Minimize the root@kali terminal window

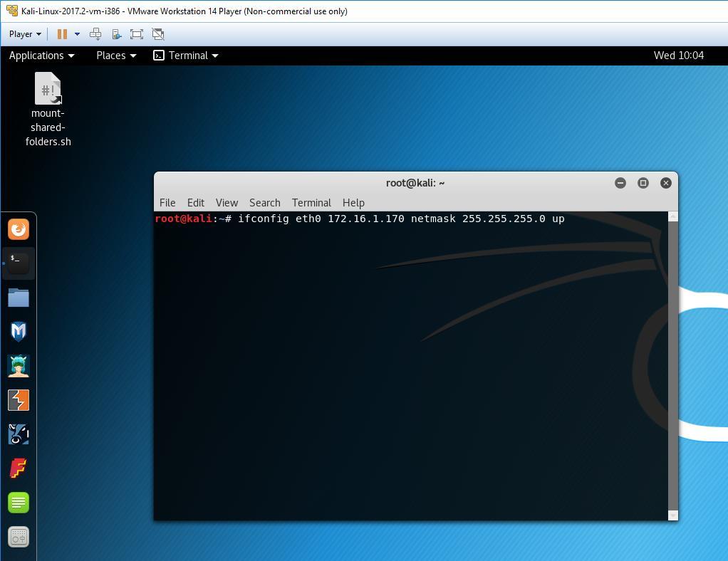620,183
